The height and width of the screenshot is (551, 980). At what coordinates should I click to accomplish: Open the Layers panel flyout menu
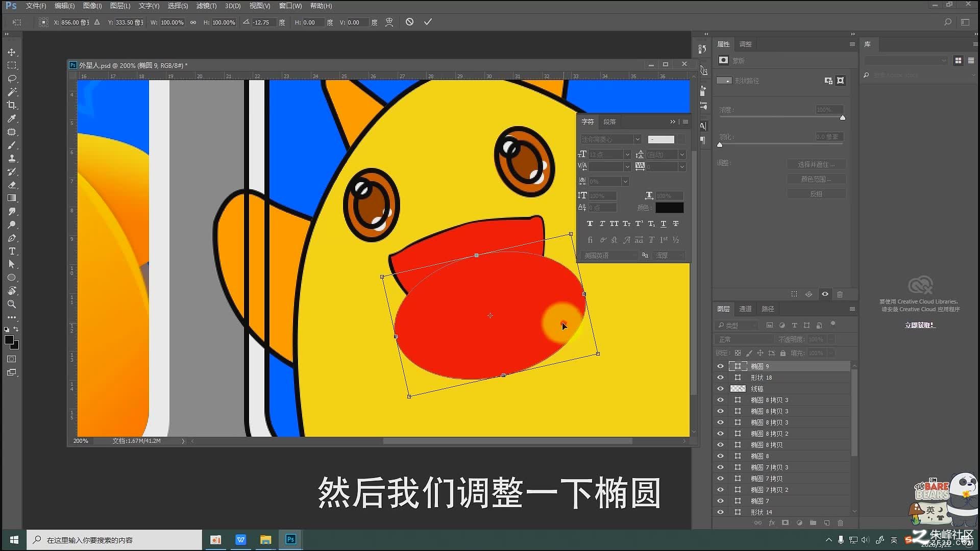click(x=852, y=309)
